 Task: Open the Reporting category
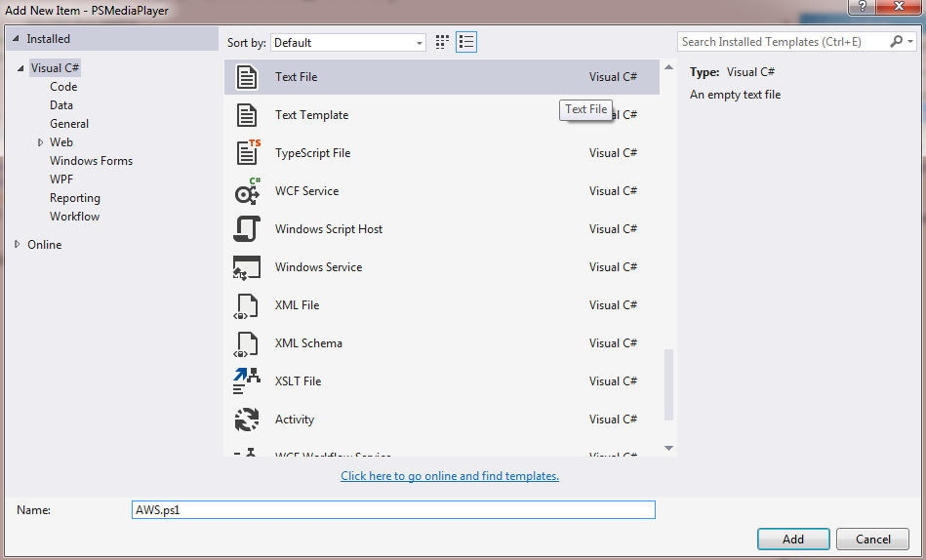click(75, 198)
